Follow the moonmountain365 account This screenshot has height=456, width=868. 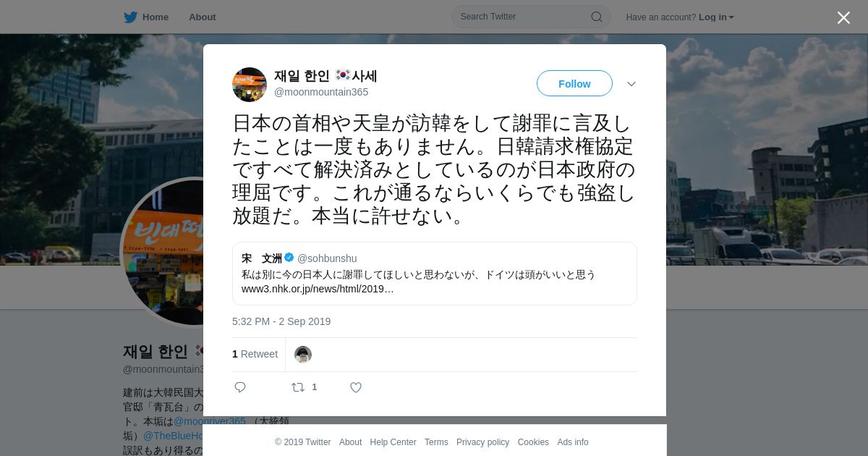[574, 83]
